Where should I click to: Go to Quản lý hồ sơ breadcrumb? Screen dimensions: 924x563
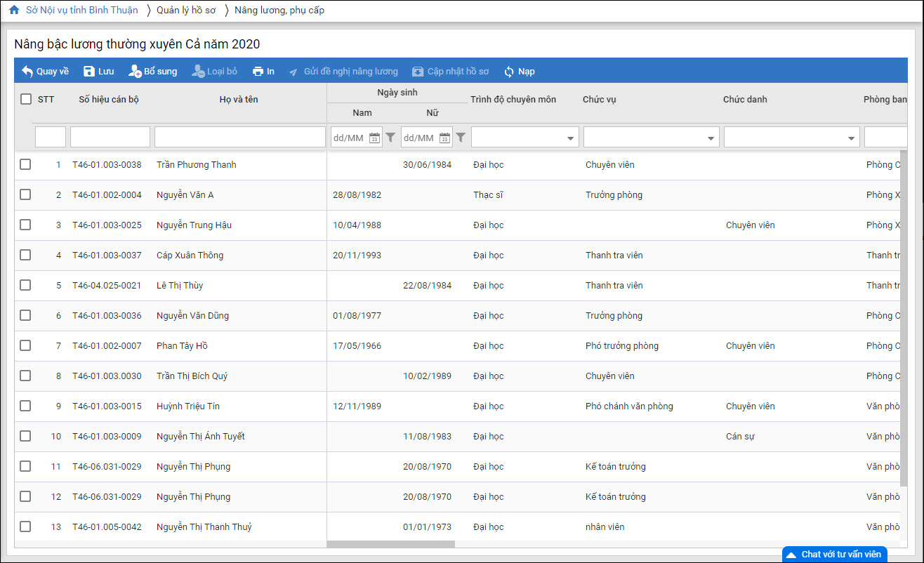click(x=186, y=11)
